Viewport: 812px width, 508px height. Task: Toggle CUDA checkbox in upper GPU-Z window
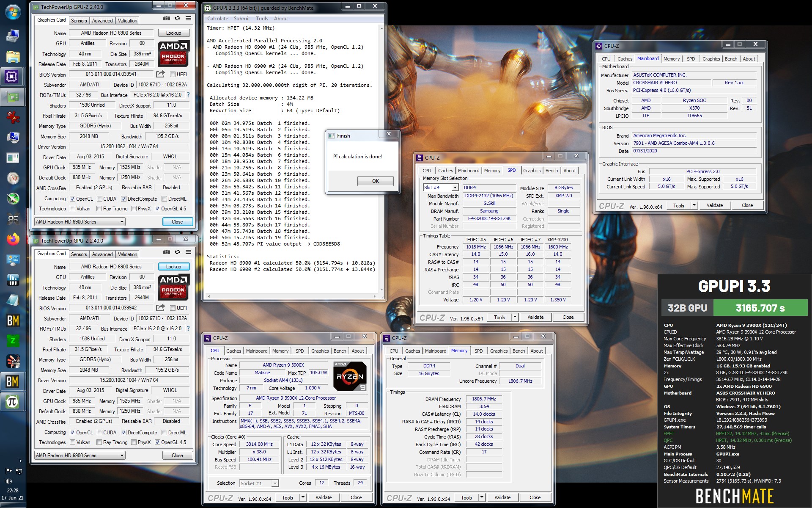[x=99, y=199]
